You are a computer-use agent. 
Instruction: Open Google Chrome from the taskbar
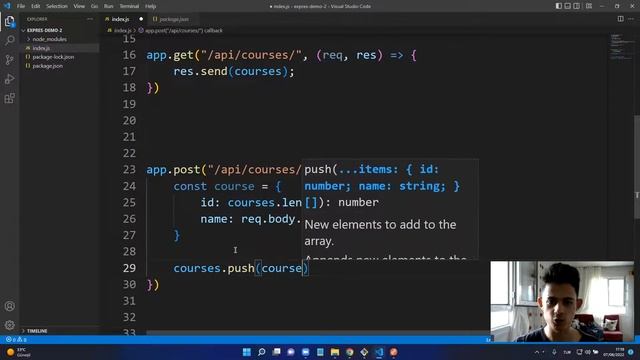350,352
